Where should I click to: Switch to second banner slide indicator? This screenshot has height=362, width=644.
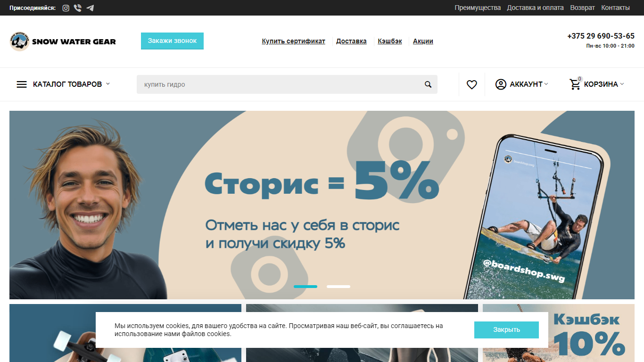coord(339,287)
